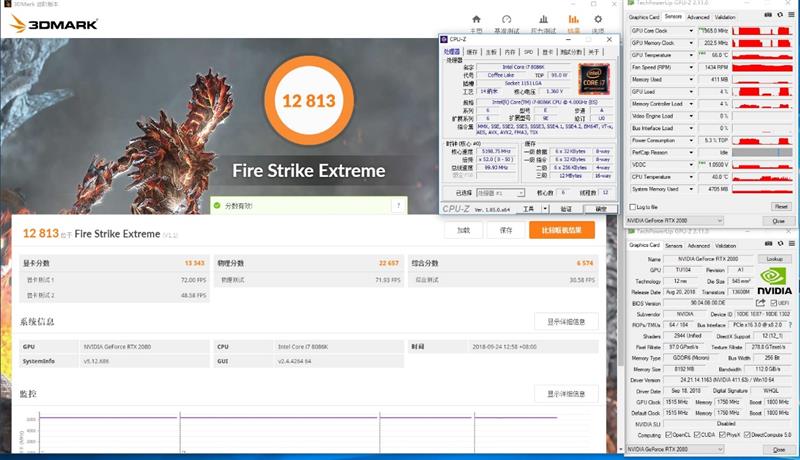Click graphics score value 13 343
Image resolution: width=800 pixels, height=460 pixels.
tap(194, 263)
